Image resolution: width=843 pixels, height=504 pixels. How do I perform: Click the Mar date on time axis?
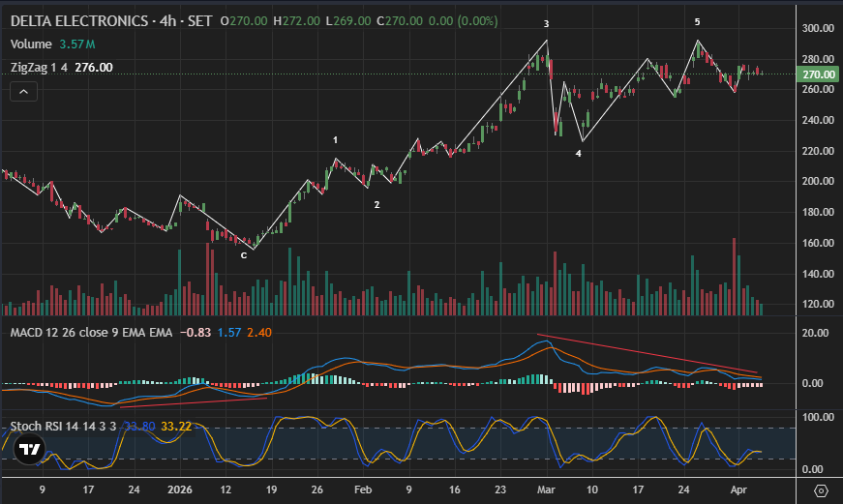pos(546,489)
